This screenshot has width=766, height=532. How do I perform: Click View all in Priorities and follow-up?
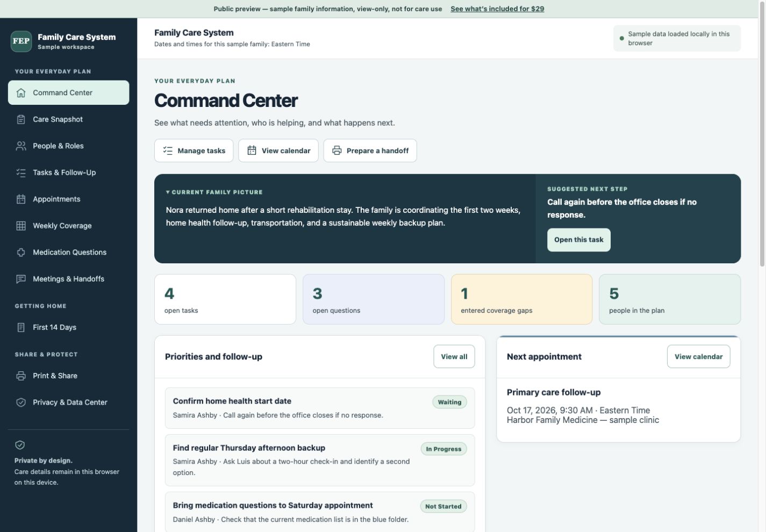pos(454,356)
